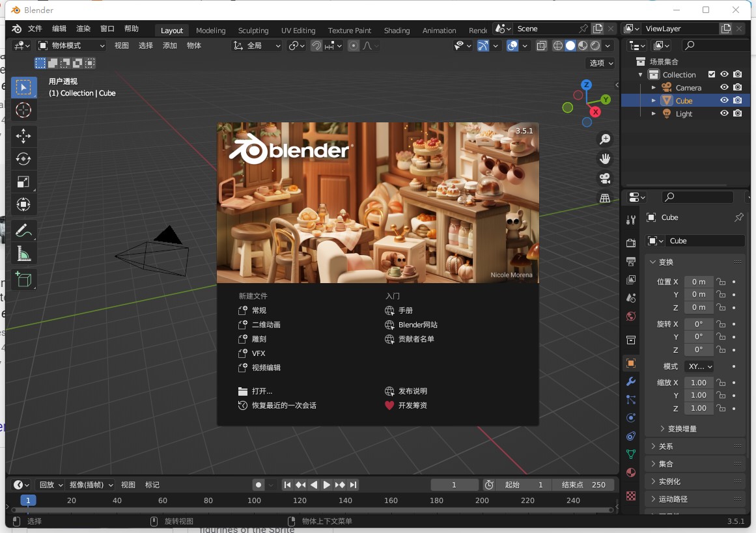Open the 手册 link
This screenshot has height=533, width=756.
pyautogui.click(x=399, y=310)
